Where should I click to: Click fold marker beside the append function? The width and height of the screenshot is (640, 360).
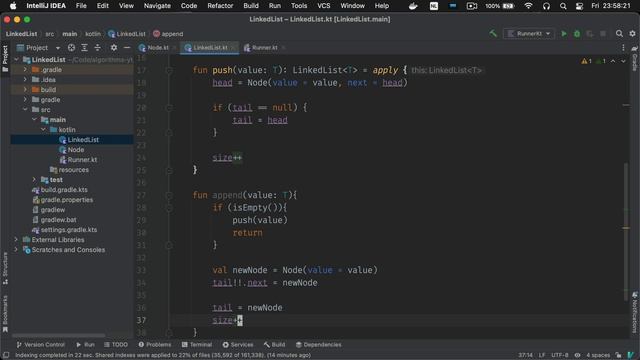click(x=169, y=196)
